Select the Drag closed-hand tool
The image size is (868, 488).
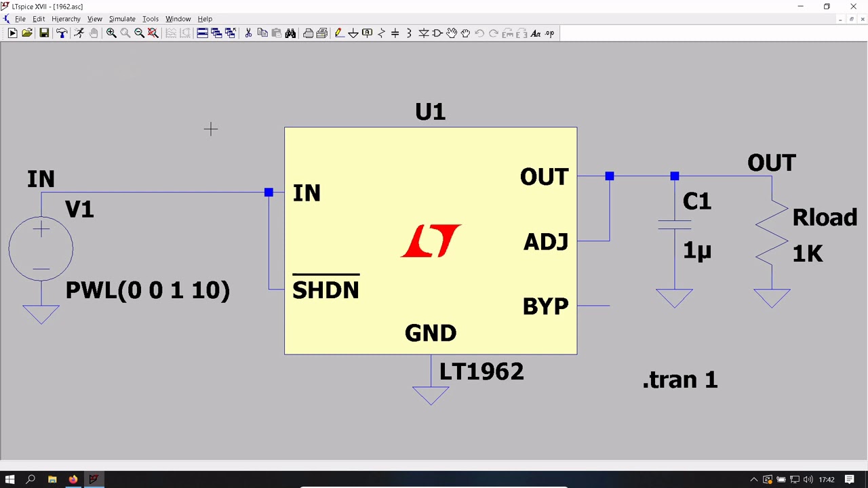coord(465,33)
